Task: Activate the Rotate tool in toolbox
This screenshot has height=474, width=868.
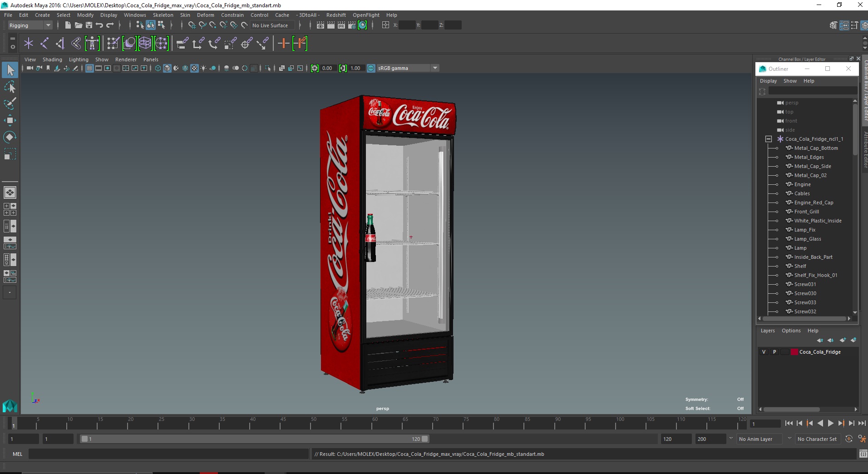Action: 10,137
